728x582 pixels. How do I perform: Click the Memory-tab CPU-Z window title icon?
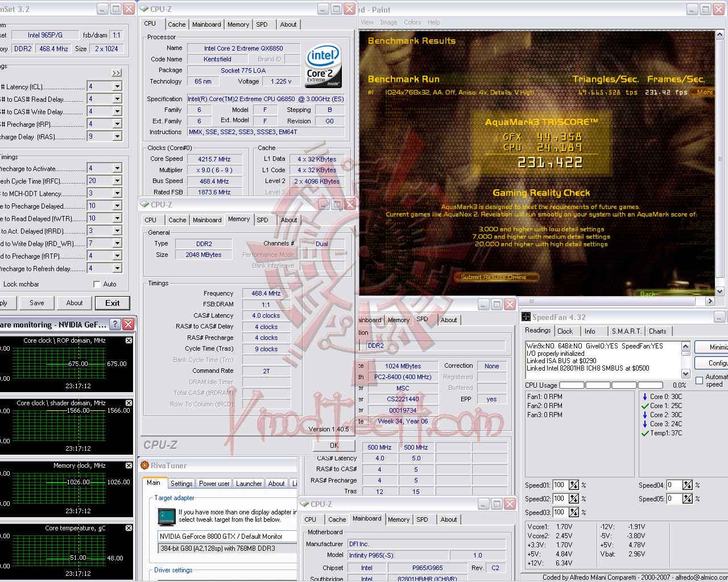[144, 205]
